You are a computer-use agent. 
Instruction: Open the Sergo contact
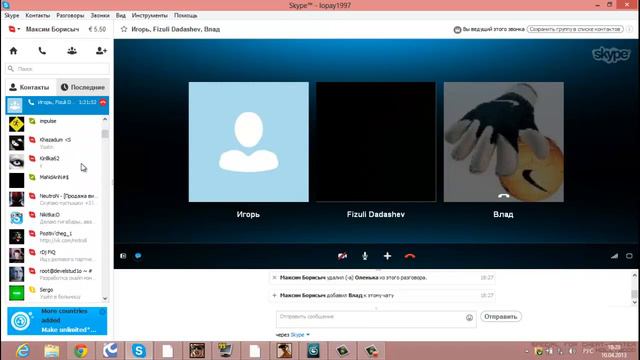pyautogui.click(x=53, y=293)
